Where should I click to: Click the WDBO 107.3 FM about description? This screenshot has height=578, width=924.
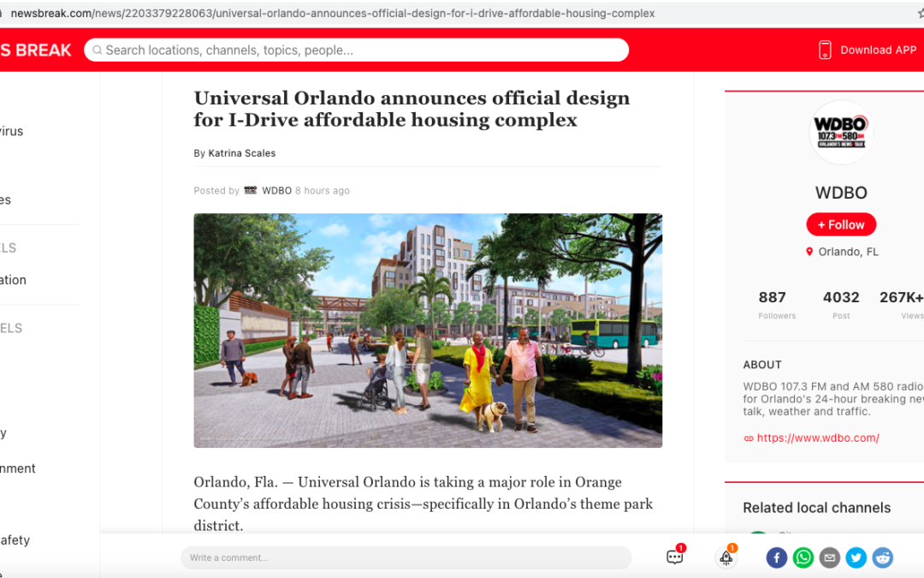click(x=833, y=399)
